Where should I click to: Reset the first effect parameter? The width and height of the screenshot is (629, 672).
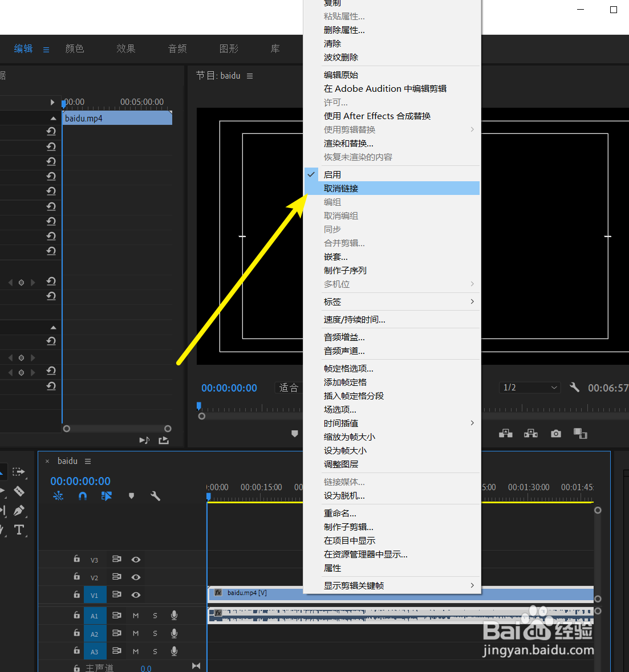51,131
